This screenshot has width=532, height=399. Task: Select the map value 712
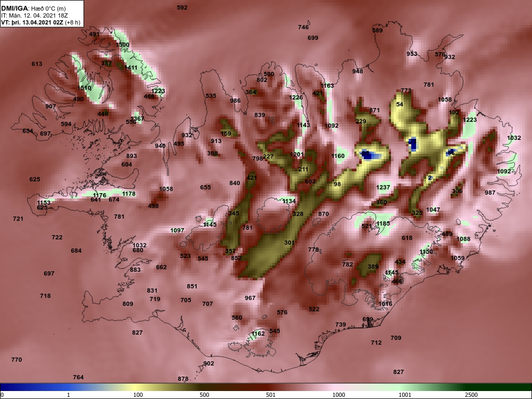[376, 343]
